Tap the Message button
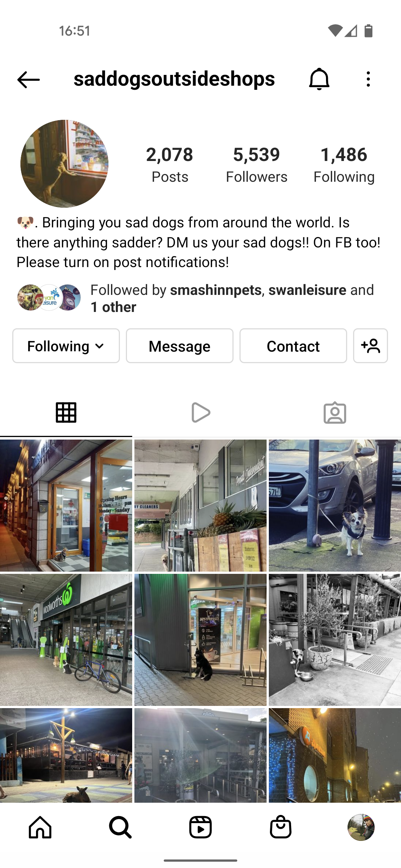 (x=180, y=346)
